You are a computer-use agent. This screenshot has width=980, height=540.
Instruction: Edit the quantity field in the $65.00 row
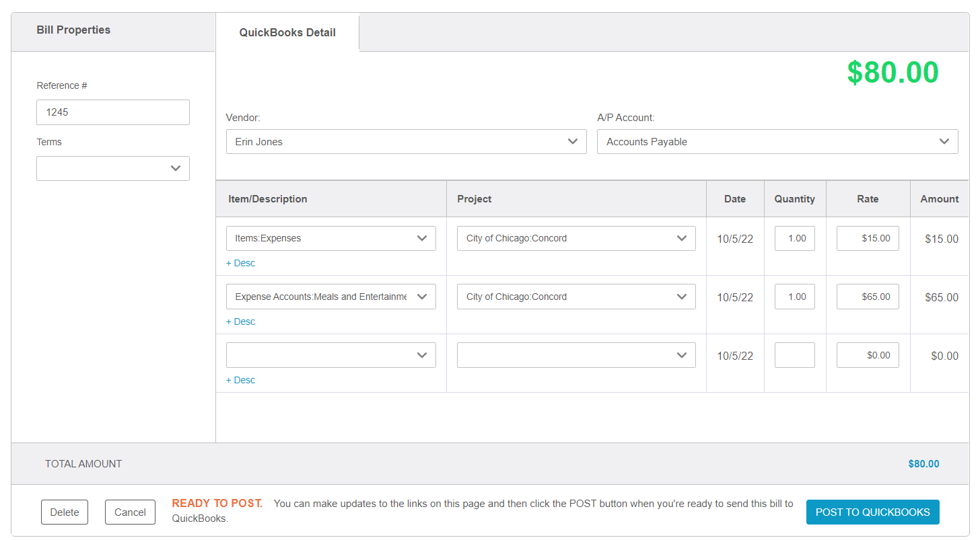coord(795,297)
